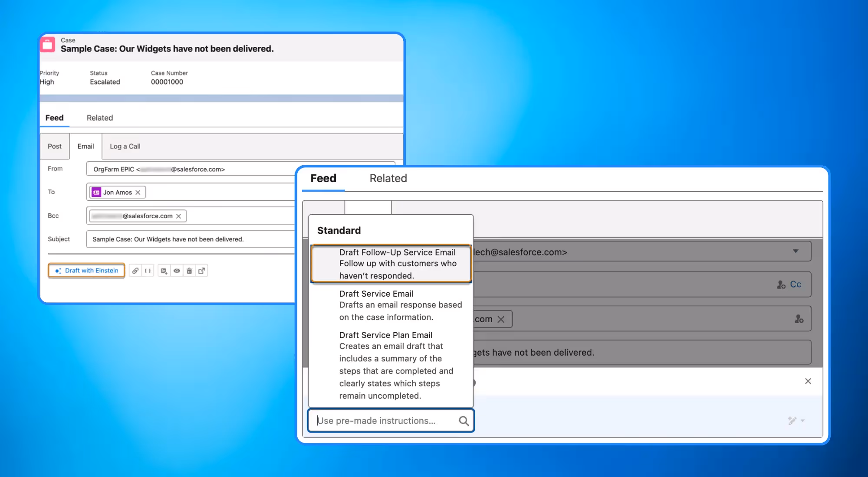
Task: Select the Feed tab in the Case window
Action: pyautogui.click(x=54, y=118)
